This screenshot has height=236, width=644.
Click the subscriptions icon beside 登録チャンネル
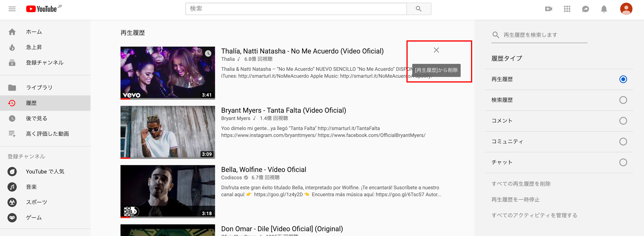[x=12, y=63]
